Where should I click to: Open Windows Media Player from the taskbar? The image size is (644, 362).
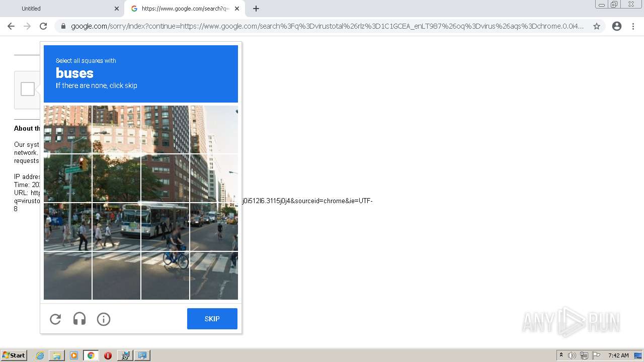(74, 355)
